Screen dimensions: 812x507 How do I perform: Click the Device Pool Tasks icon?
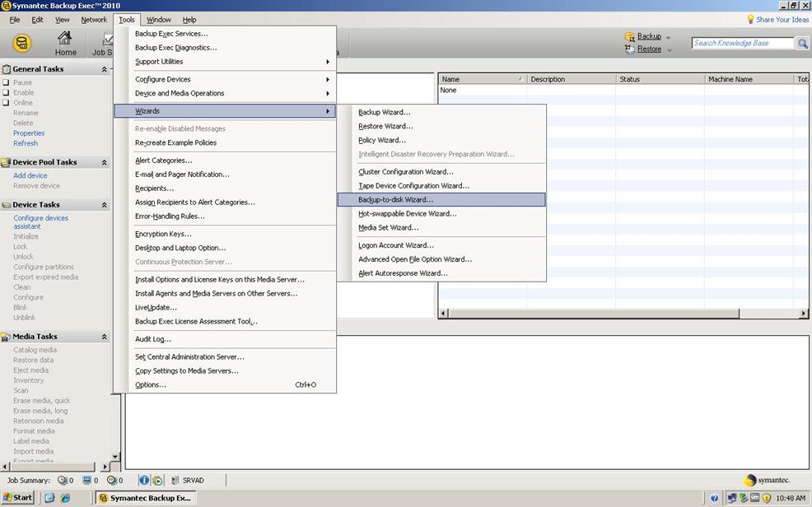tap(7, 162)
